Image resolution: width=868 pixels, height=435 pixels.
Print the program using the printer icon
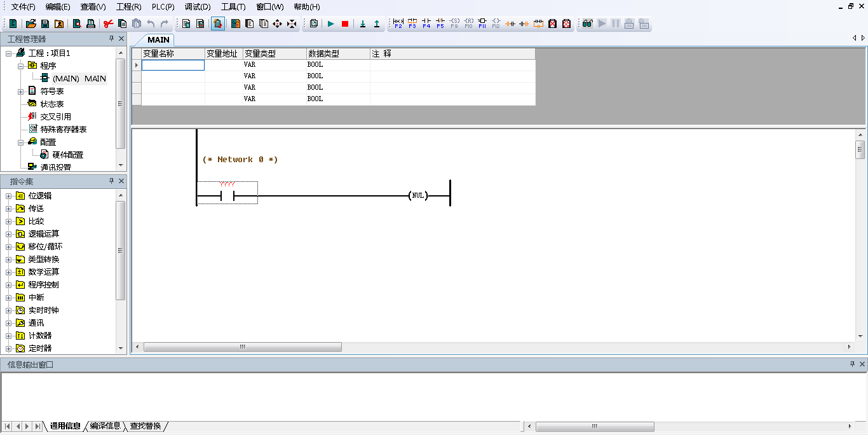(90, 24)
